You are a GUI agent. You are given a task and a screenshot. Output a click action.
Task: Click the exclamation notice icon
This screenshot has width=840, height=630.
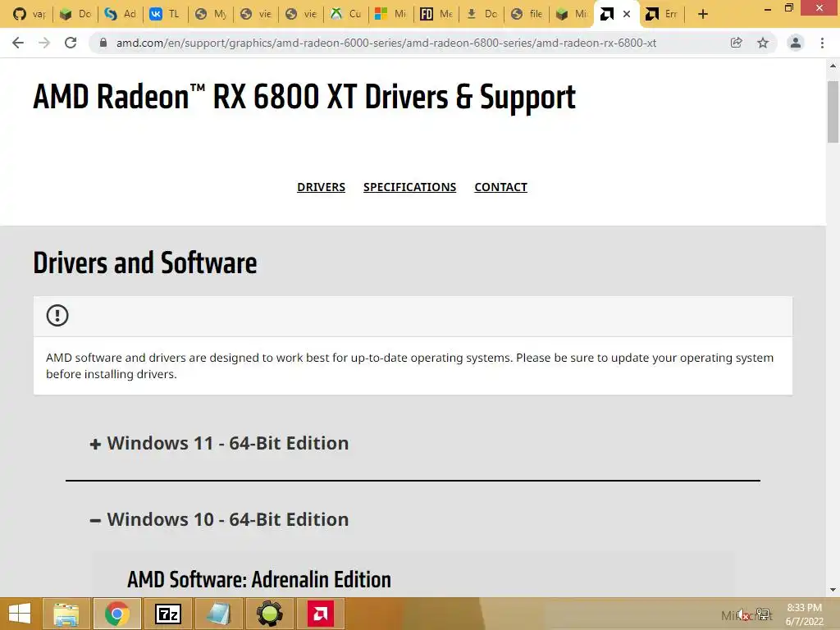57,315
